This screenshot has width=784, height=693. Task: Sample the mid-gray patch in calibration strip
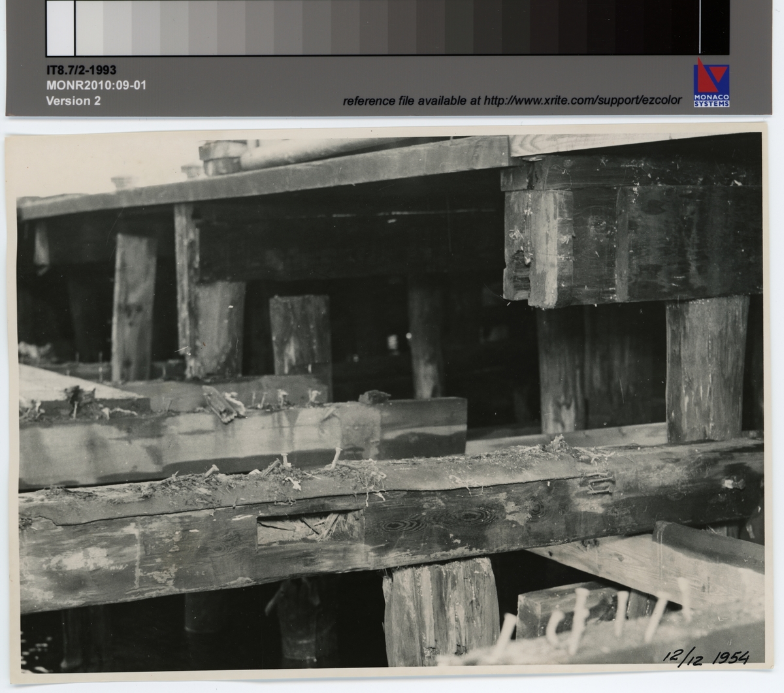pyautogui.click(x=366, y=28)
